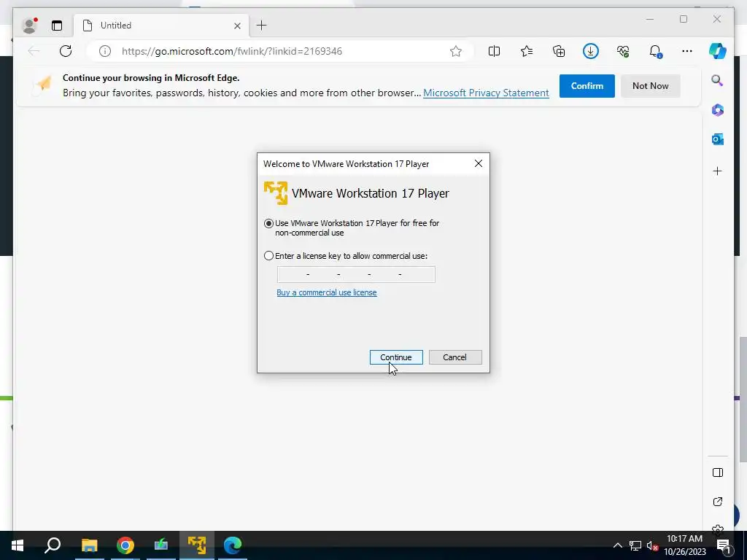The image size is (747, 560).
Task: Select free non-commercial use radio option
Action: coord(268,223)
